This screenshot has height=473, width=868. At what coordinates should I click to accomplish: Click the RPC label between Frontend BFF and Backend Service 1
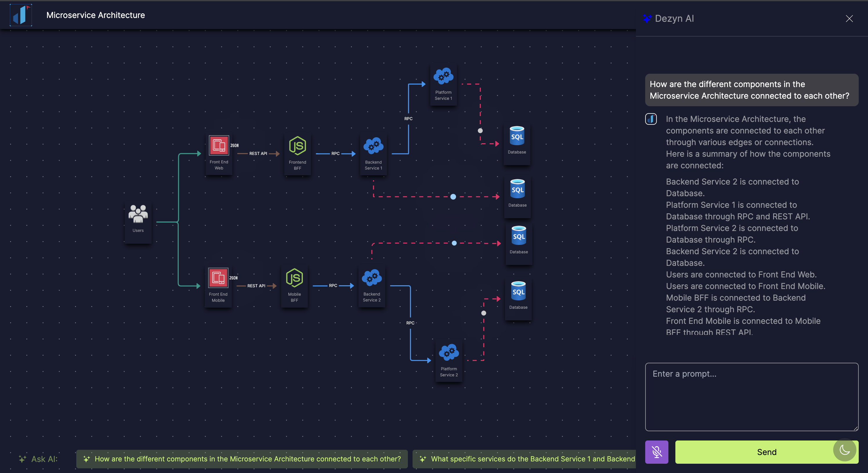tap(335, 154)
